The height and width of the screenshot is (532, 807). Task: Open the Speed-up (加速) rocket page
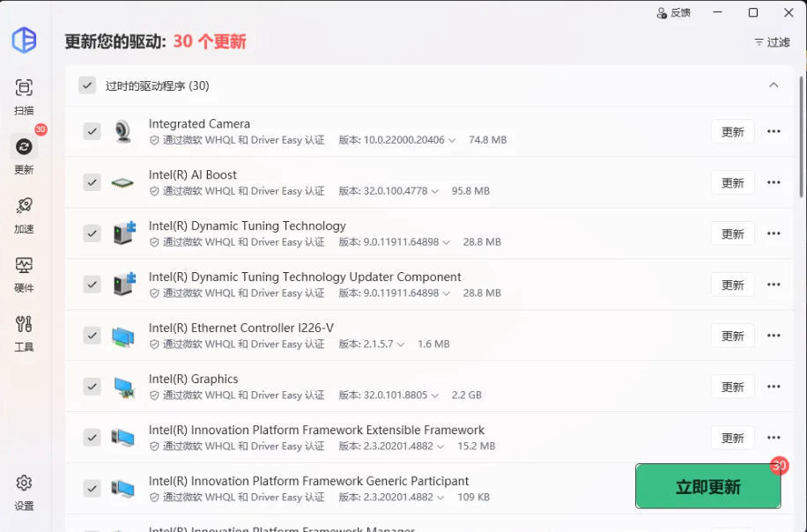[24, 215]
